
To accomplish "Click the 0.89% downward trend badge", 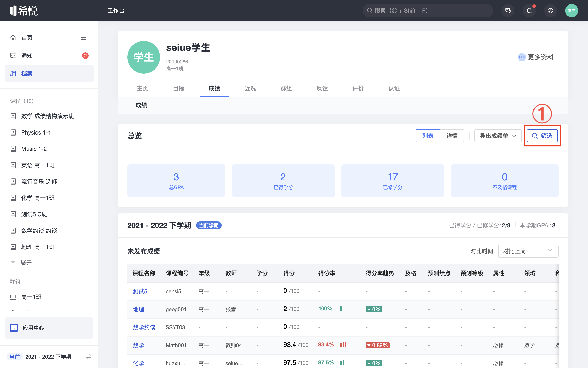I will click(377, 345).
